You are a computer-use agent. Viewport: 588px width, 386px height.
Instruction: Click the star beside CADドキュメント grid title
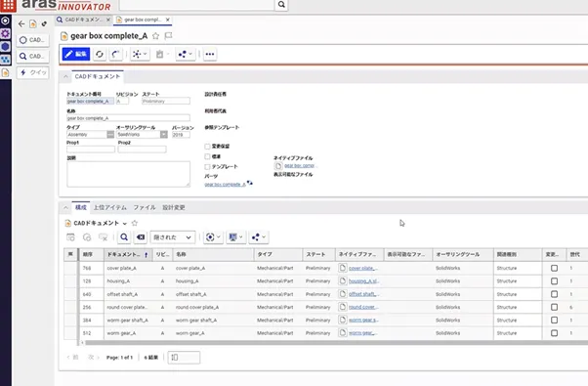135,223
